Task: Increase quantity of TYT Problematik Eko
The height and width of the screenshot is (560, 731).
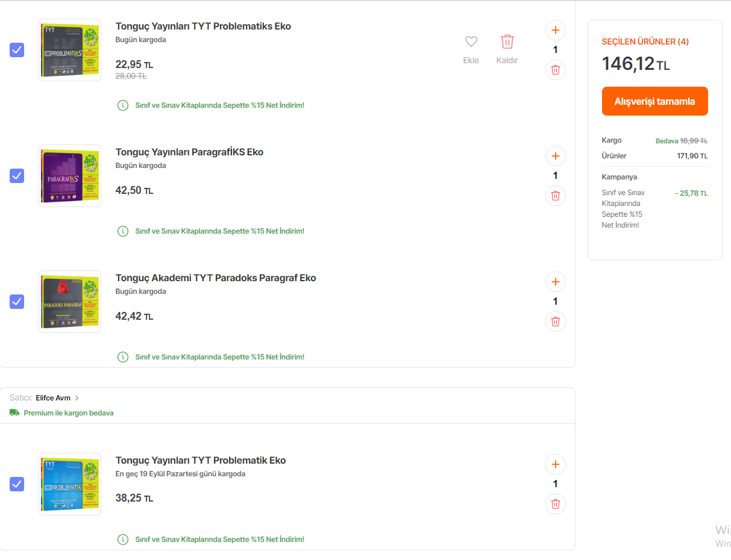Action: pos(555,464)
